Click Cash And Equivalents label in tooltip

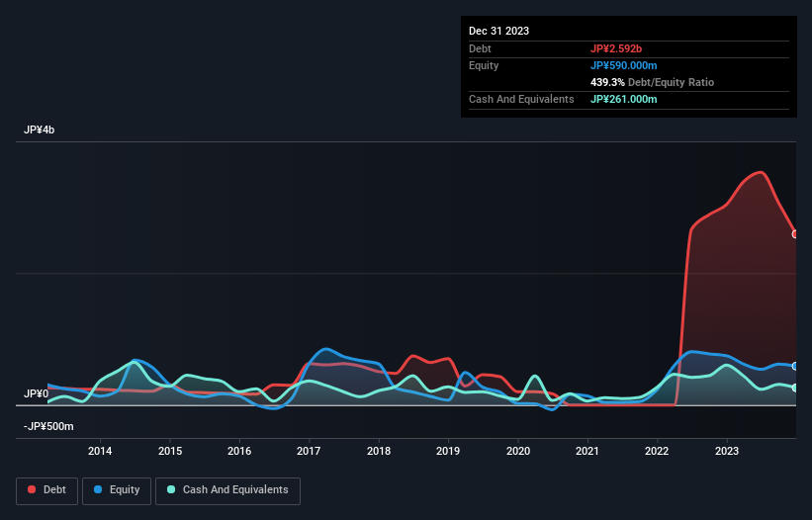click(521, 99)
